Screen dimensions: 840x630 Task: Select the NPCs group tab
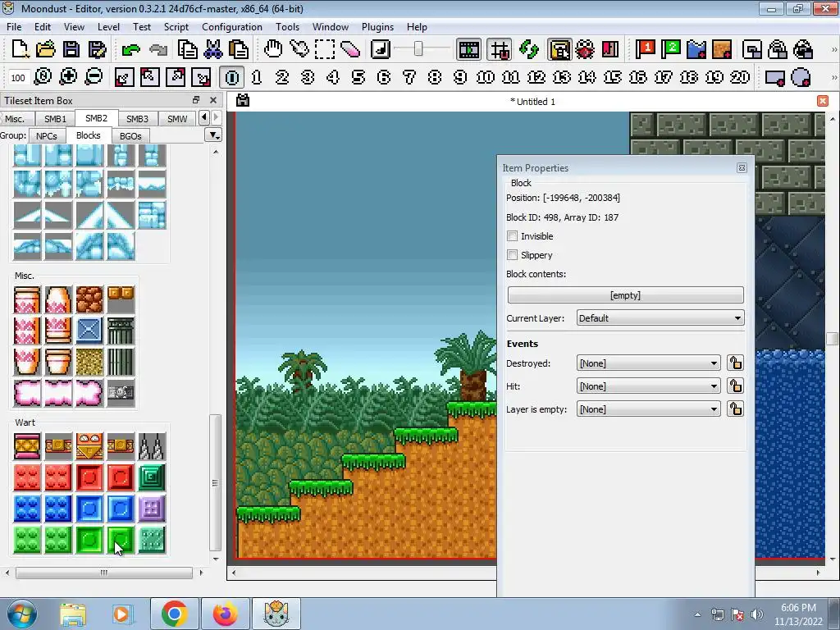pos(47,136)
